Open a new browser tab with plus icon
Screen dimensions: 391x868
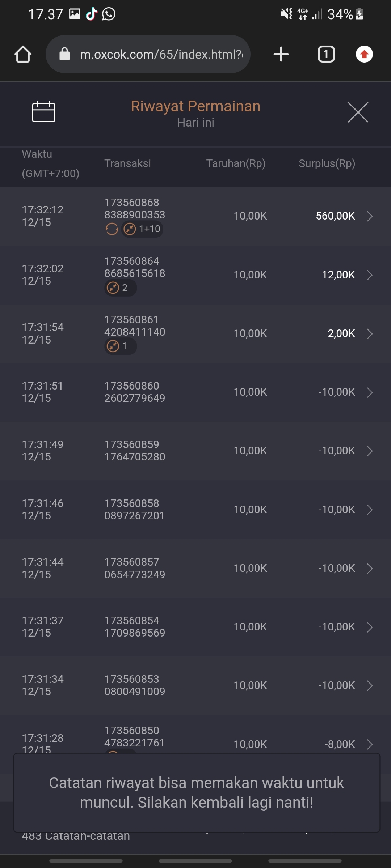pyautogui.click(x=281, y=55)
